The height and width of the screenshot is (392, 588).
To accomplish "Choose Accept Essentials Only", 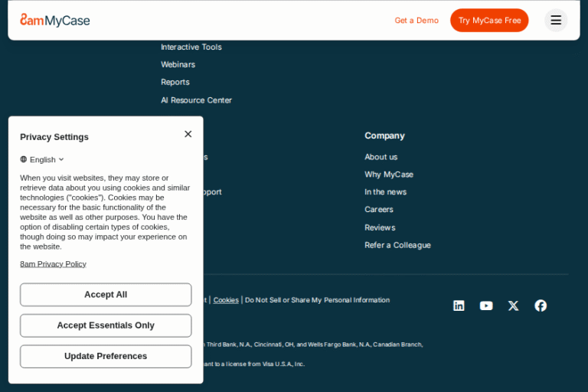I will point(106,325).
